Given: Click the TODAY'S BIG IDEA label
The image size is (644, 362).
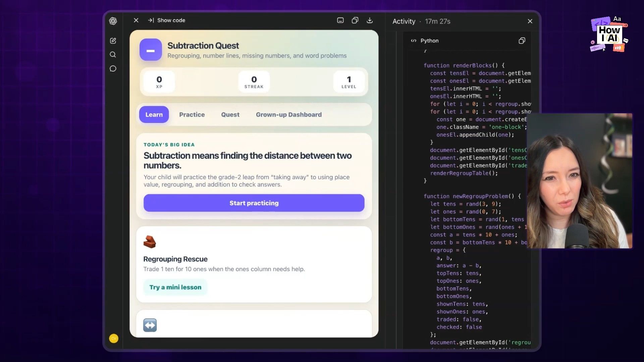Looking at the screenshot, I should (x=169, y=145).
